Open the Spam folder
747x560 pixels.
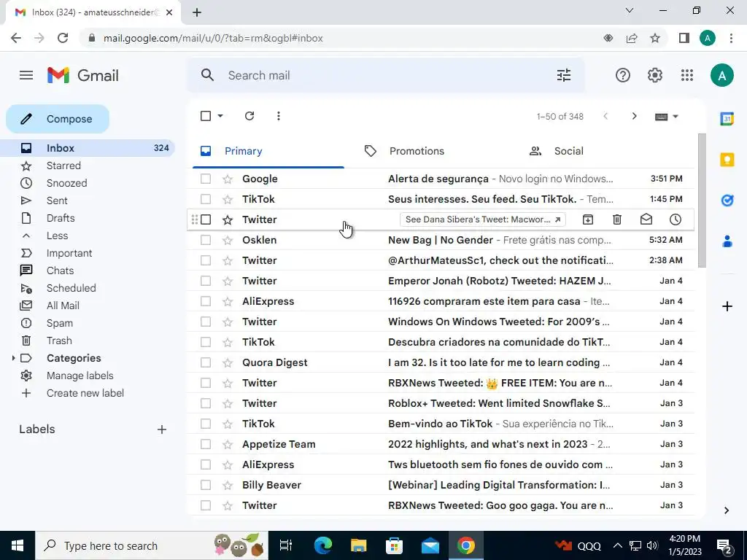60,323
